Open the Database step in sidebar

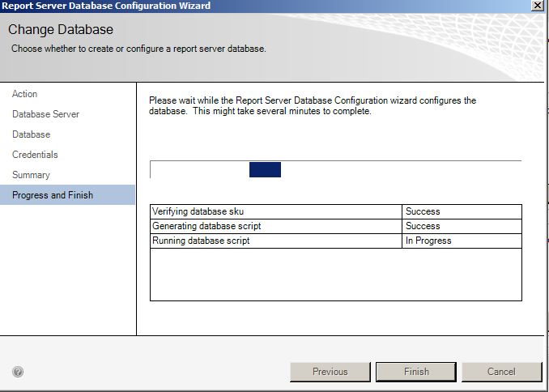(31, 134)
